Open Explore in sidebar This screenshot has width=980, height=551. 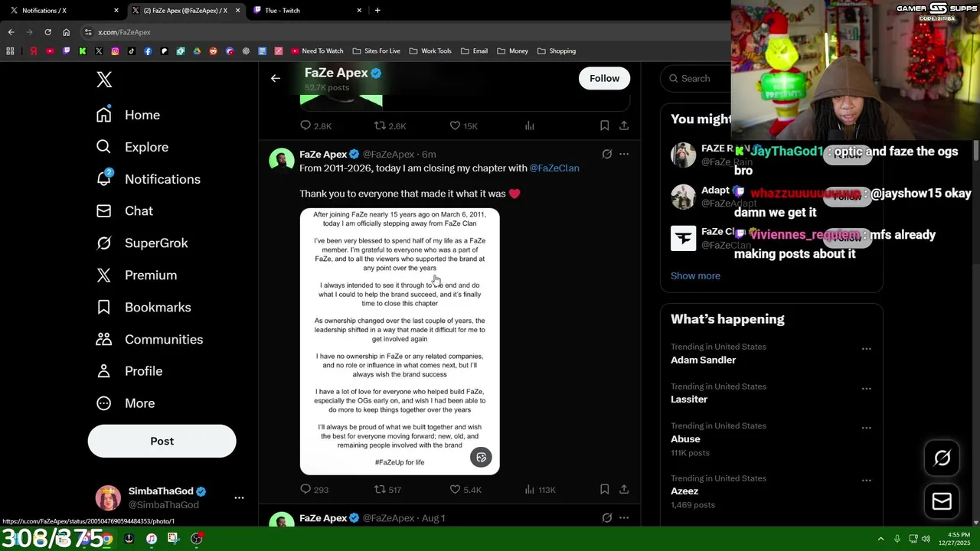[132, 147]
